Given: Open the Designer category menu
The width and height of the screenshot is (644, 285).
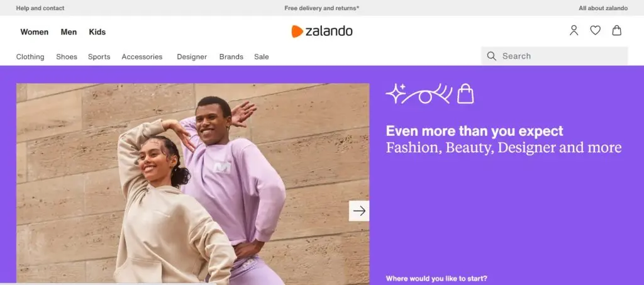Looking at the screenshot, I should pyautogui.click(x=192, y=57).
